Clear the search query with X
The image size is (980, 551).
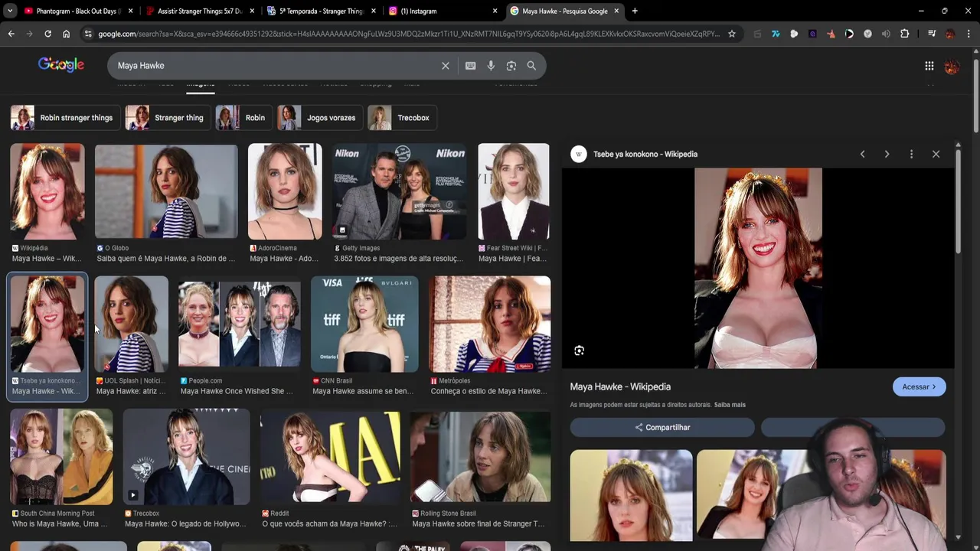[446, 66]
